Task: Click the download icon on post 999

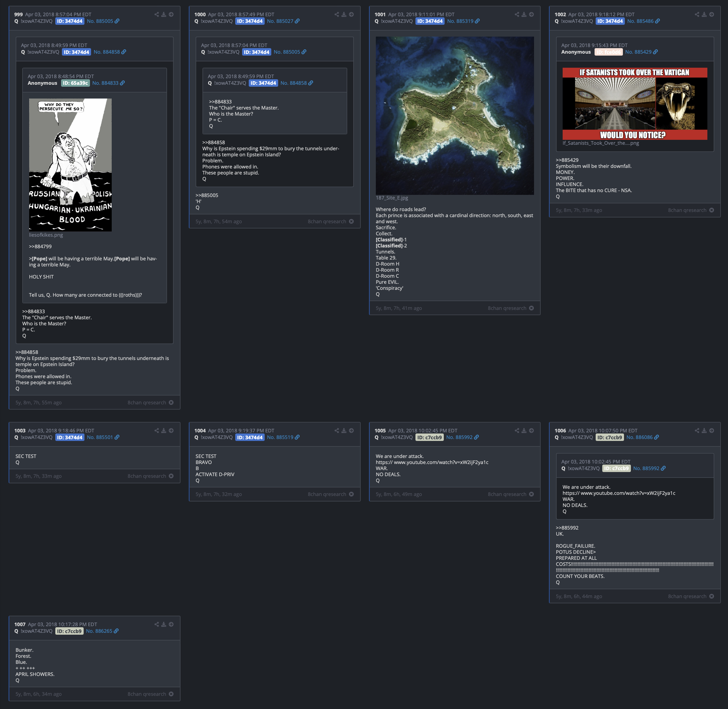Action: point(164,15)
